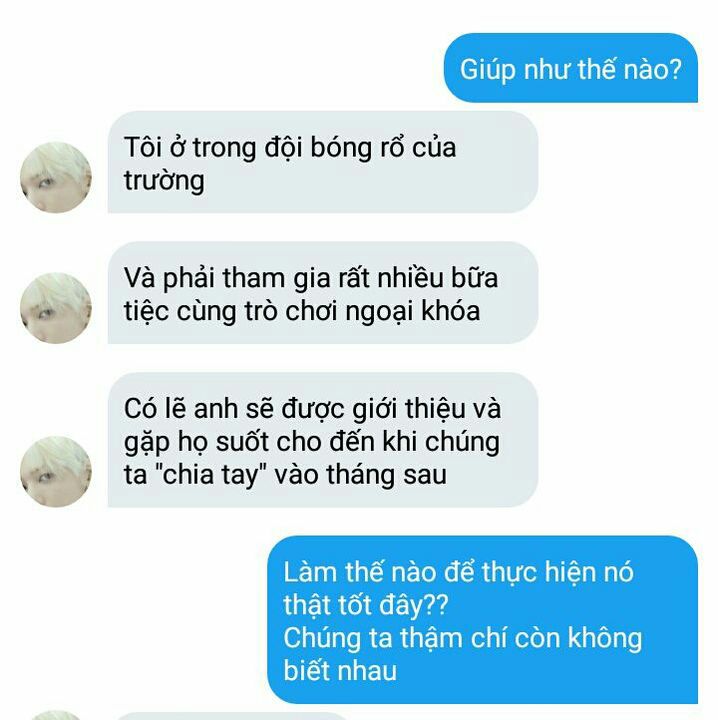
Task: Open profile photo next to party message
Action: [56, 308]
